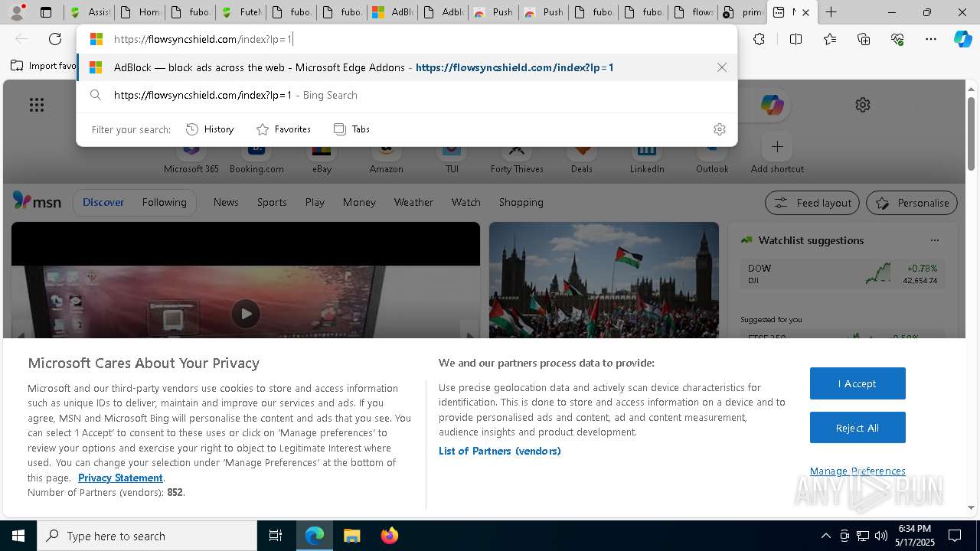Launch Firefox from the taskbar
This screenshot has width=980, height=551.
pos(389,536)
